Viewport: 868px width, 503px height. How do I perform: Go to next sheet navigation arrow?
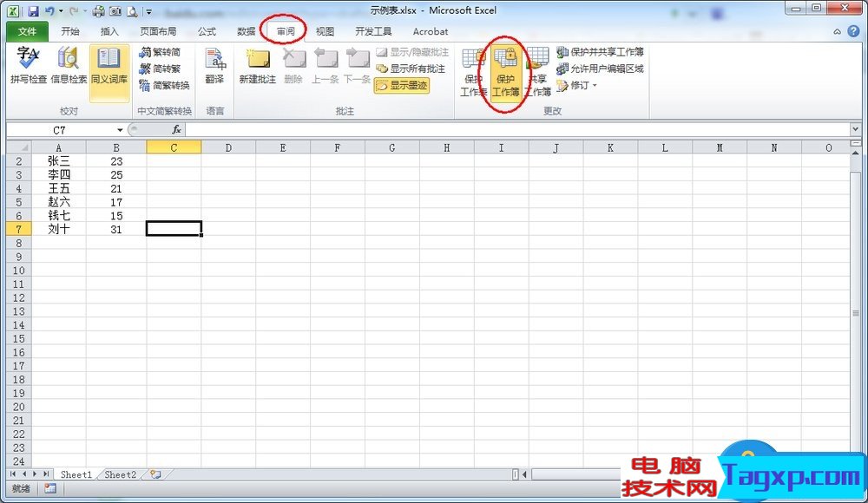(x=35, y=474)
